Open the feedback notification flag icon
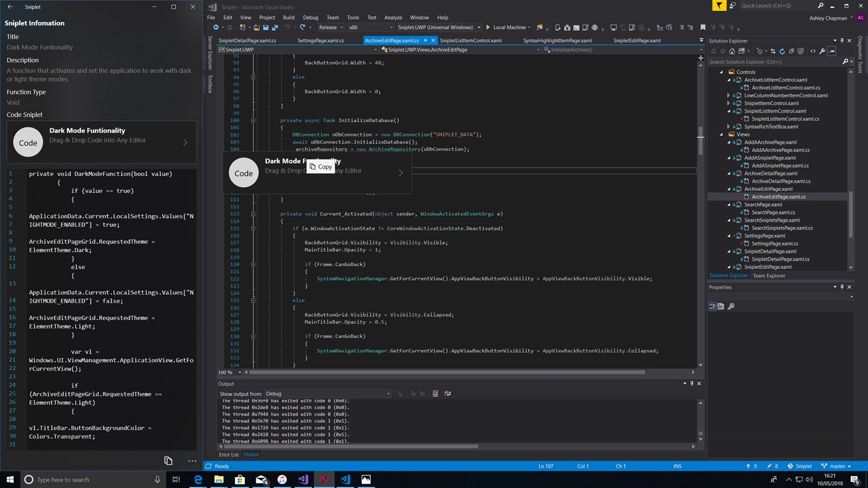 718,6
